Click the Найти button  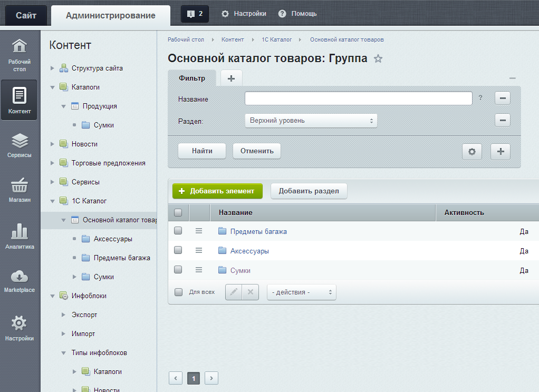202,151
